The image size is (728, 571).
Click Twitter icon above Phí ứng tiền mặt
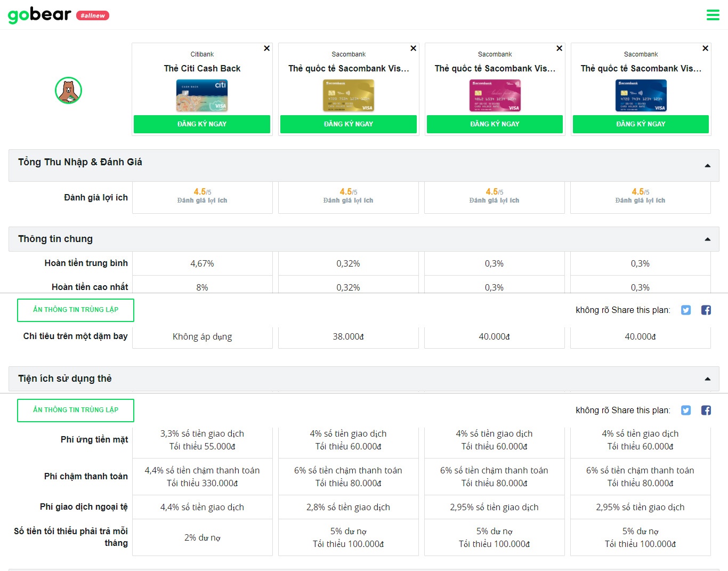pyautogui.click(x=686, y=411)
